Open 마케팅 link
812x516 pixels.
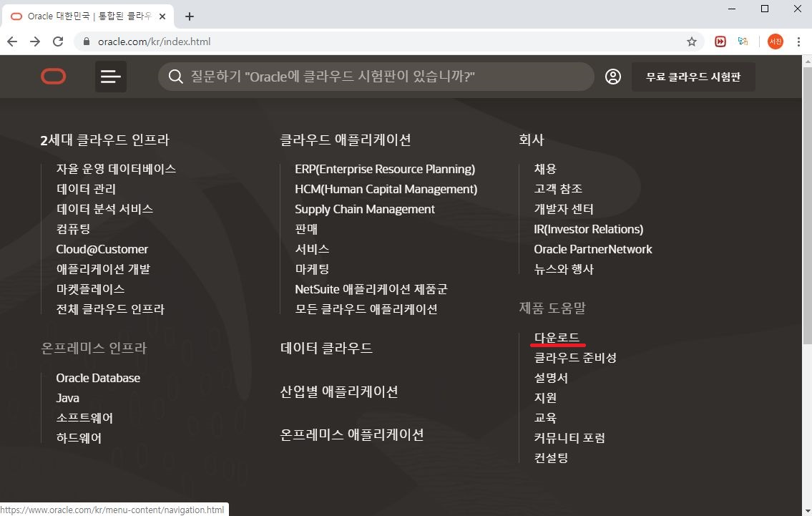pyautogui.click(x=312, y=269)
